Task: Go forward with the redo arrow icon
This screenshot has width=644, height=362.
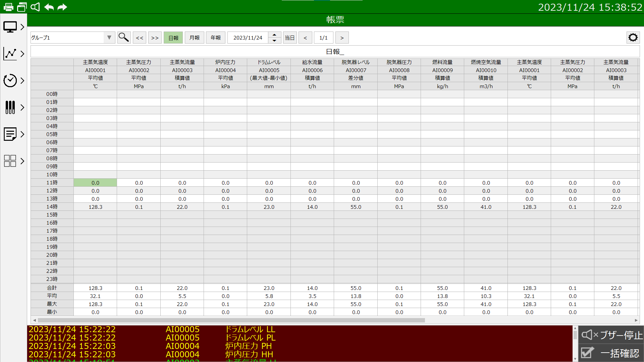Action: 62,7
